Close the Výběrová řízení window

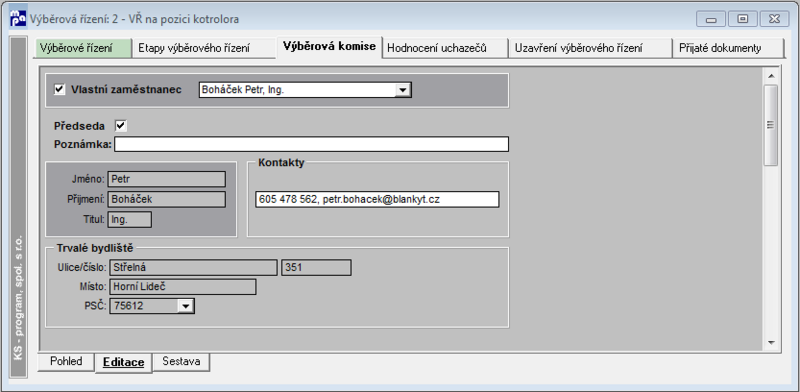774,19
